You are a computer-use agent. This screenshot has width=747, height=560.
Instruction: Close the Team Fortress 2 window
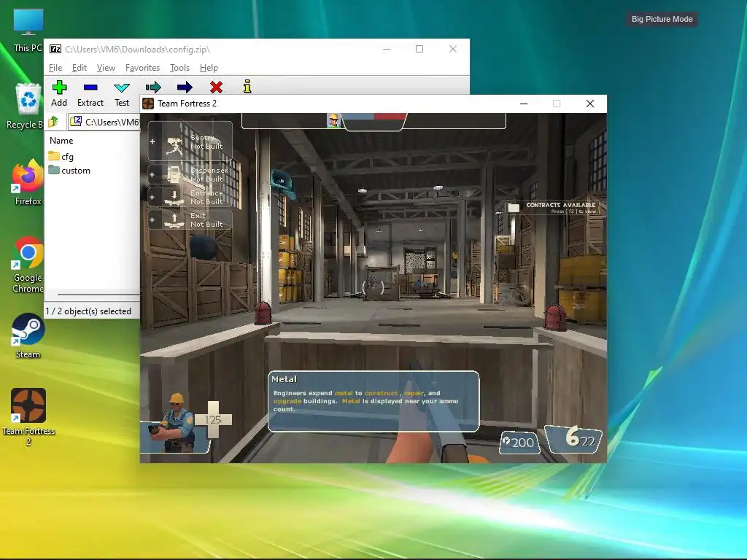click(589, 104)
